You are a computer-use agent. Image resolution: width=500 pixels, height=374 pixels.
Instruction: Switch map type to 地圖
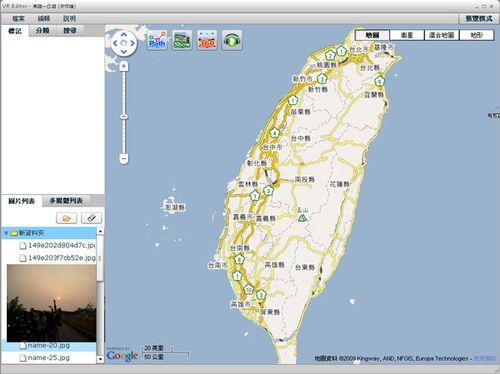372,35
